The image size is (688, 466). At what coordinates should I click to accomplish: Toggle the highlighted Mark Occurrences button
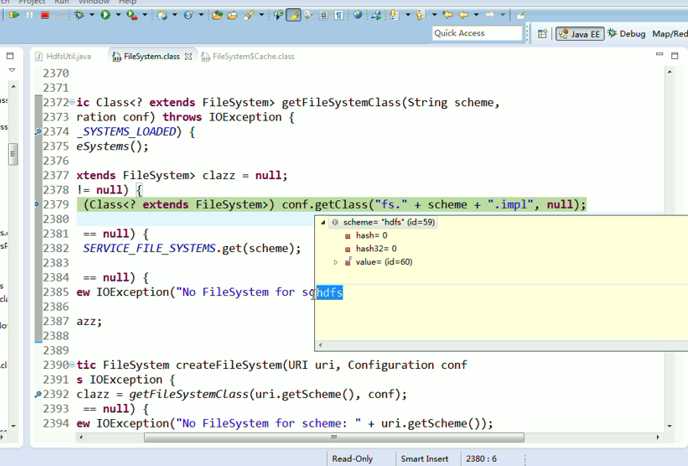point(293,15)
